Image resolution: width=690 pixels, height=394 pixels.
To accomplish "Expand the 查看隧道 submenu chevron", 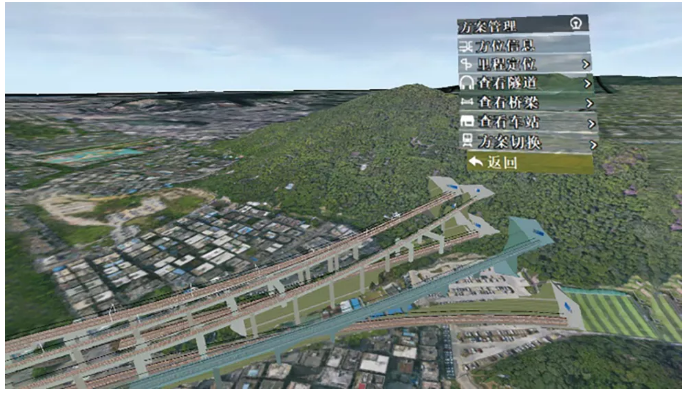I will (587, 84).
